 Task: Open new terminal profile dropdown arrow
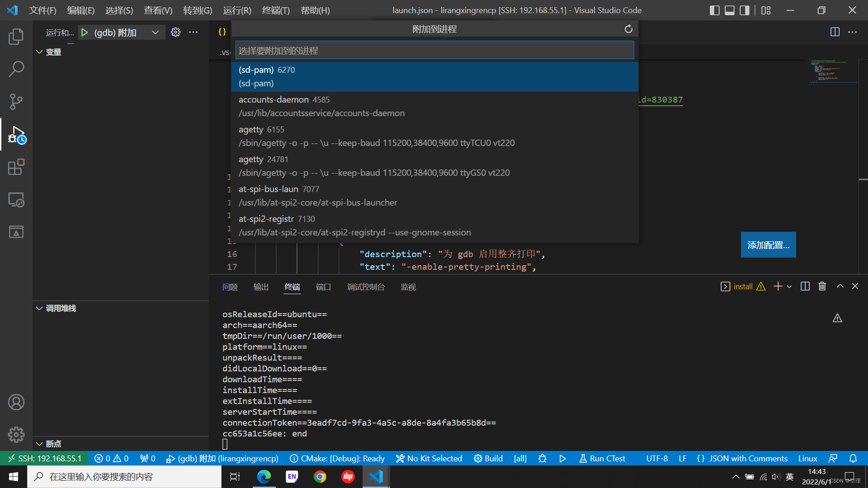coord(789,286)
